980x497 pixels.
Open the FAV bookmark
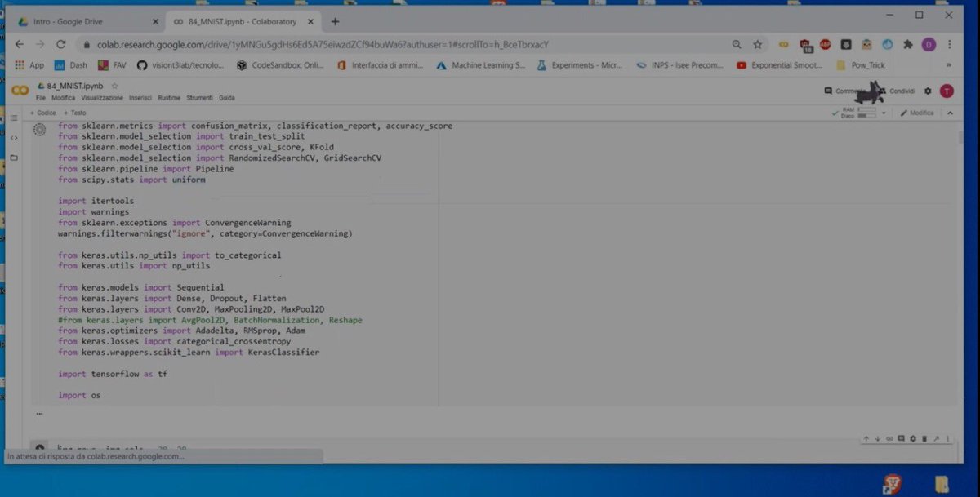click(x=112, y=65)
